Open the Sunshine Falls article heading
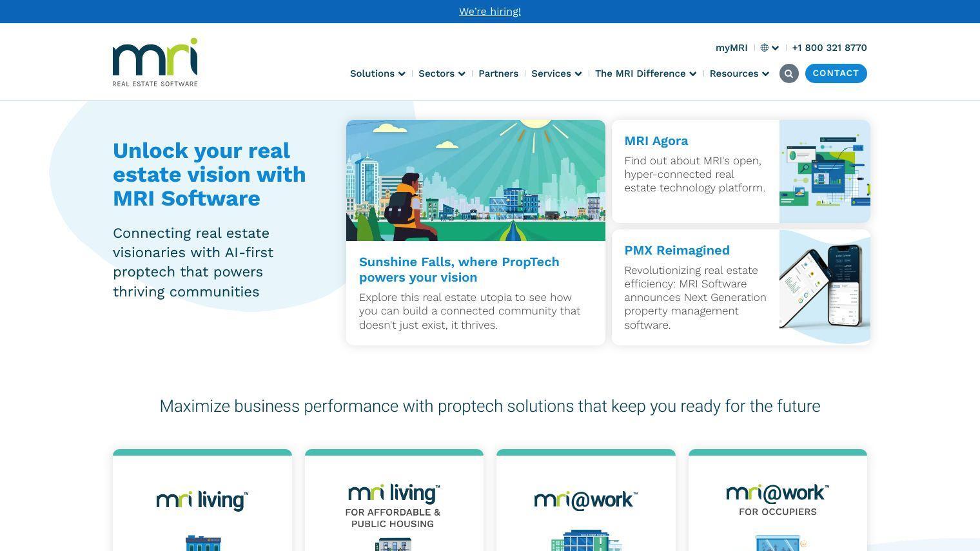Viewport: 980px width, 551px height. pyautogui.click(x=459, y=269)
